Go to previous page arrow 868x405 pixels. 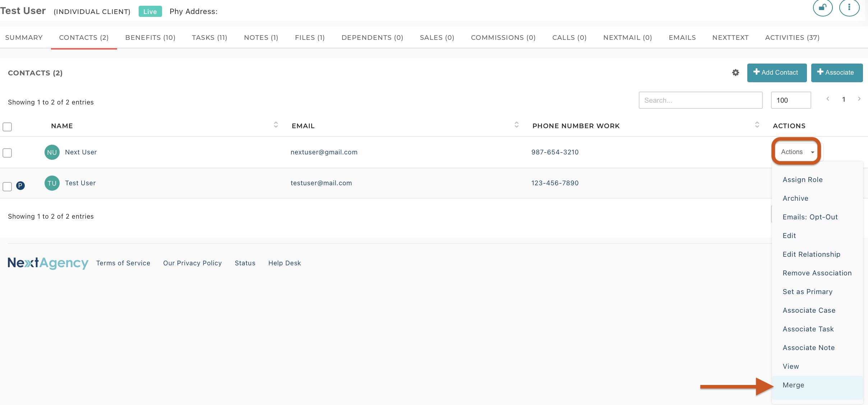coord(828,99)
